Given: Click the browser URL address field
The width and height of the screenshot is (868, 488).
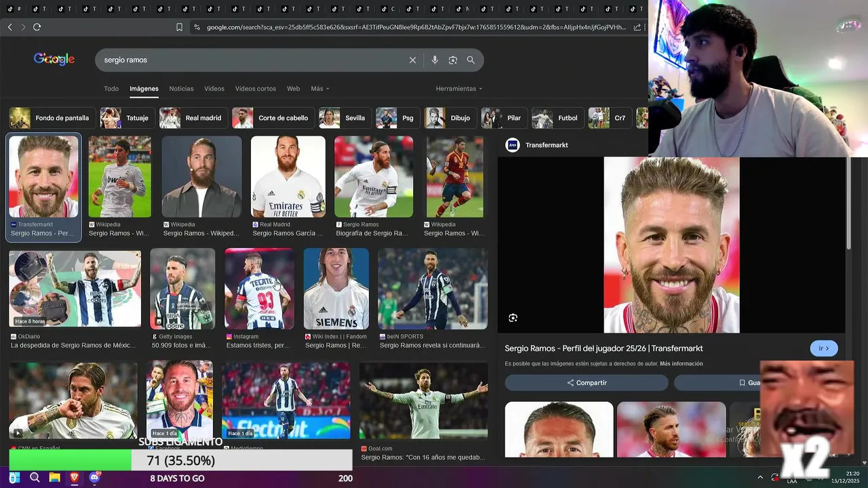Looking at the screenshot, I should [416, 27].
